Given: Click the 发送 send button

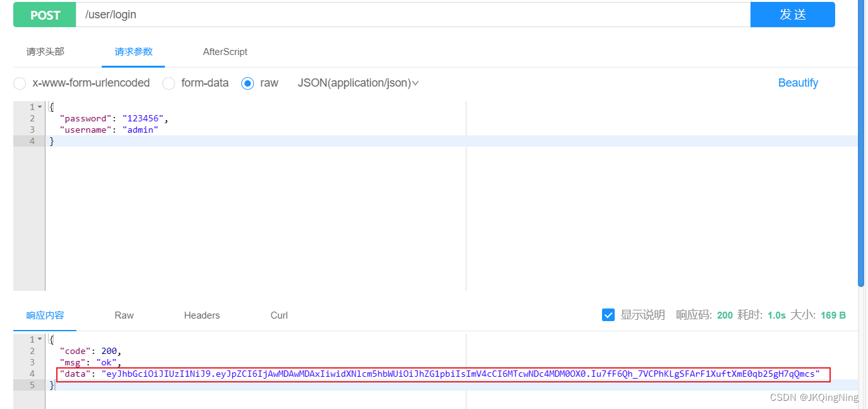Looking at the screenshot, I should [792, 15].
